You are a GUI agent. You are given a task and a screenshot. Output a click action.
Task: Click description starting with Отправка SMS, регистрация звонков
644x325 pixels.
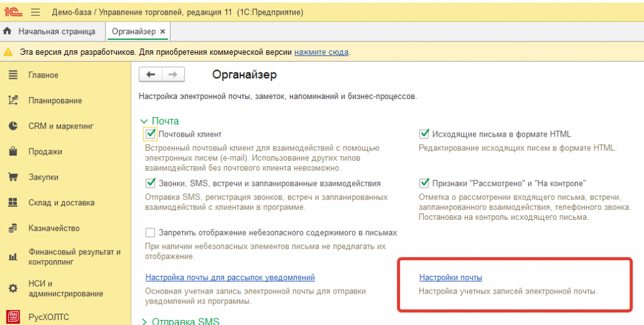coord(266,202)
